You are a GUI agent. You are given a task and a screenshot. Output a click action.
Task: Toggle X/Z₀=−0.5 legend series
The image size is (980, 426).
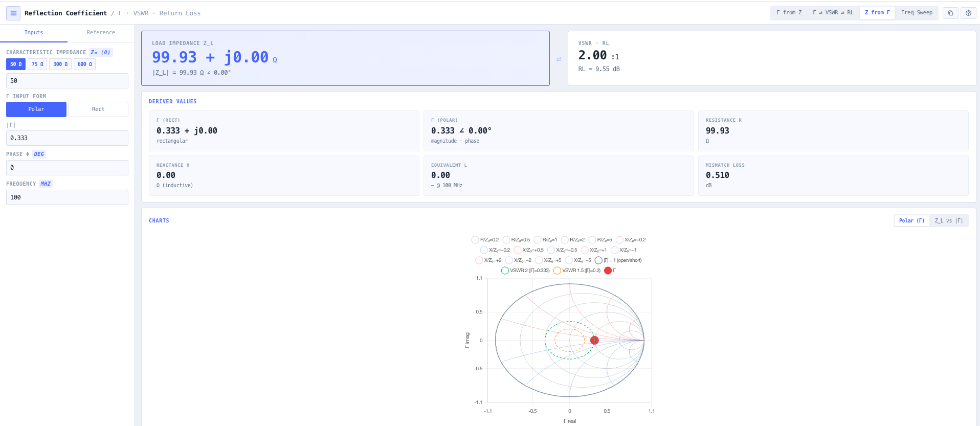pyautogui.click(x=562, y=250)
